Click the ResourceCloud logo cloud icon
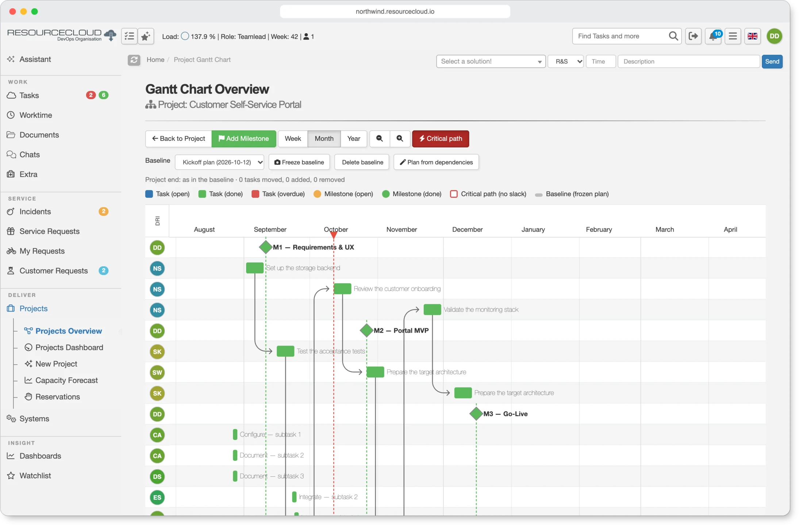 click(110, 35)
